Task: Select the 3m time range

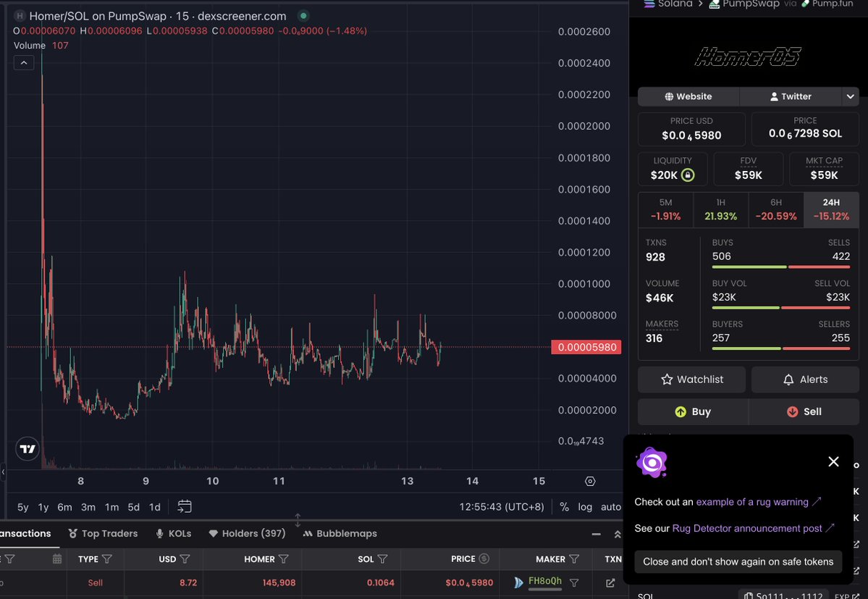Action: [x=88, y=507]
